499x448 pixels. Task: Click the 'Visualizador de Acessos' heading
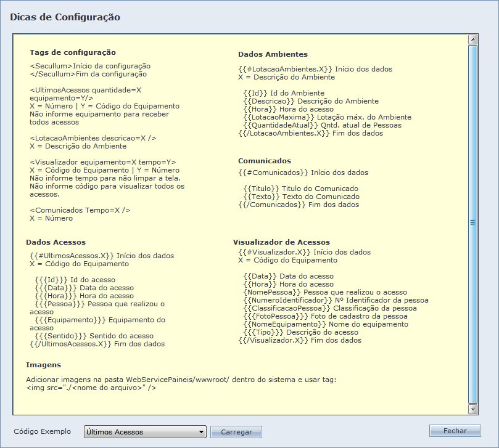pyautogui.click(x=281, y=242)
